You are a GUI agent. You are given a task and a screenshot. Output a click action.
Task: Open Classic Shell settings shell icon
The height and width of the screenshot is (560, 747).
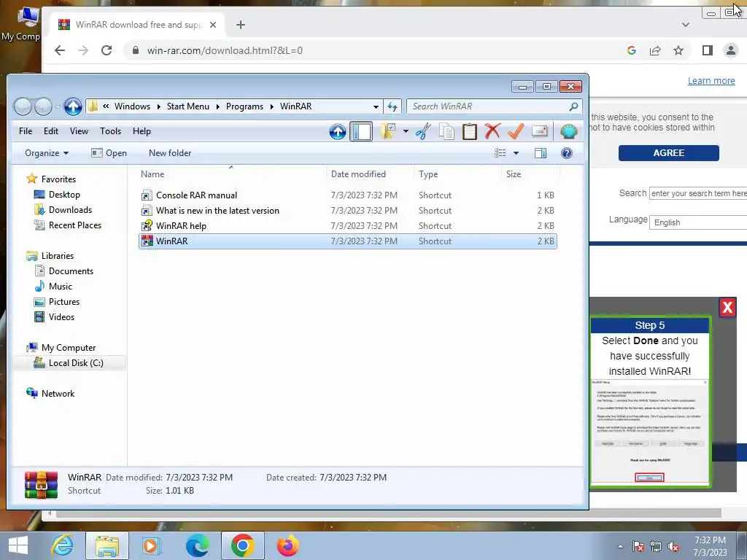pyautogui.click(x=568, y=131)
